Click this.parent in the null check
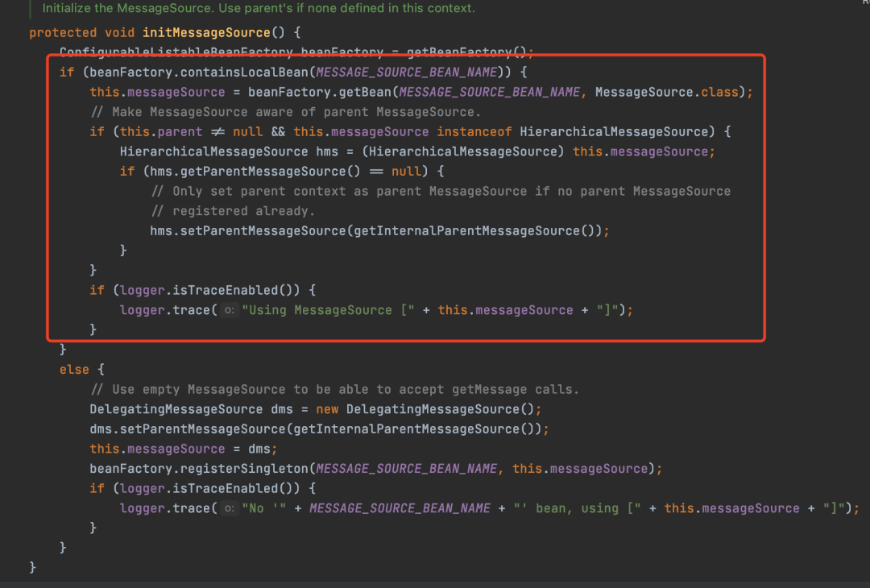870x588 pixels. point(161,131)
